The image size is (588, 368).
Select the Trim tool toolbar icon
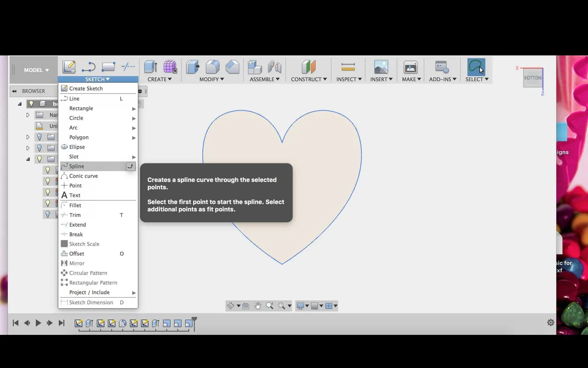[128, 67]
